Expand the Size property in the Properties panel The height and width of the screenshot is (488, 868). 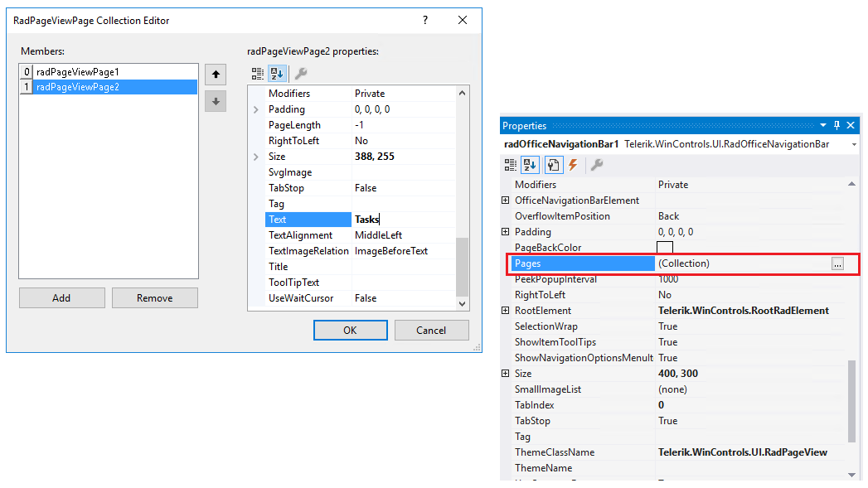click(506, 373)
